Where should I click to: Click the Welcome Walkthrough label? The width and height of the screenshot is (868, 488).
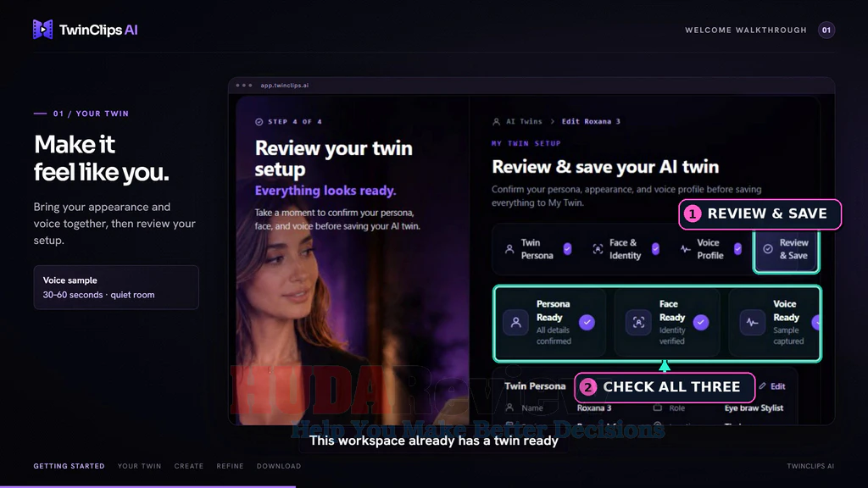click(746, 30)
